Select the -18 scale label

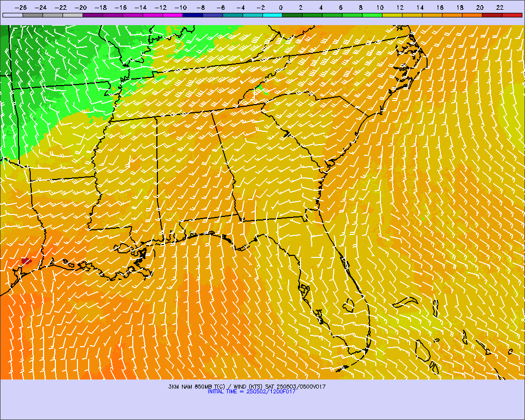[x=101, y=7]
